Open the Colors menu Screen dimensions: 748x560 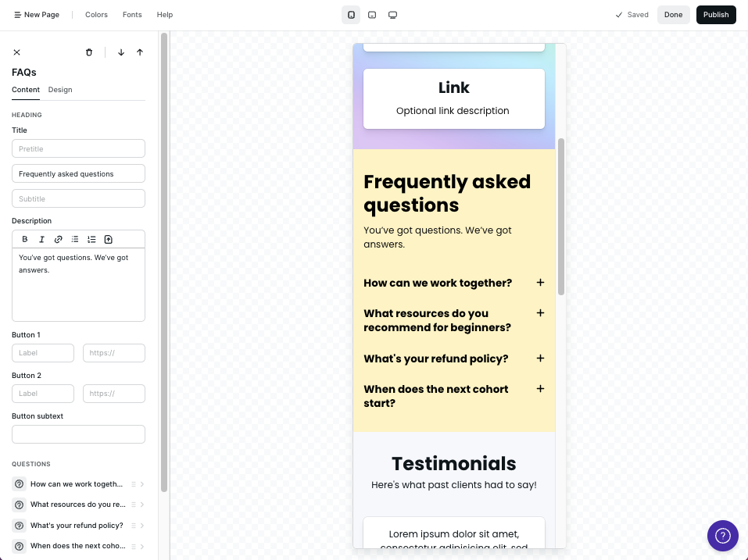(x=96, y=15)
